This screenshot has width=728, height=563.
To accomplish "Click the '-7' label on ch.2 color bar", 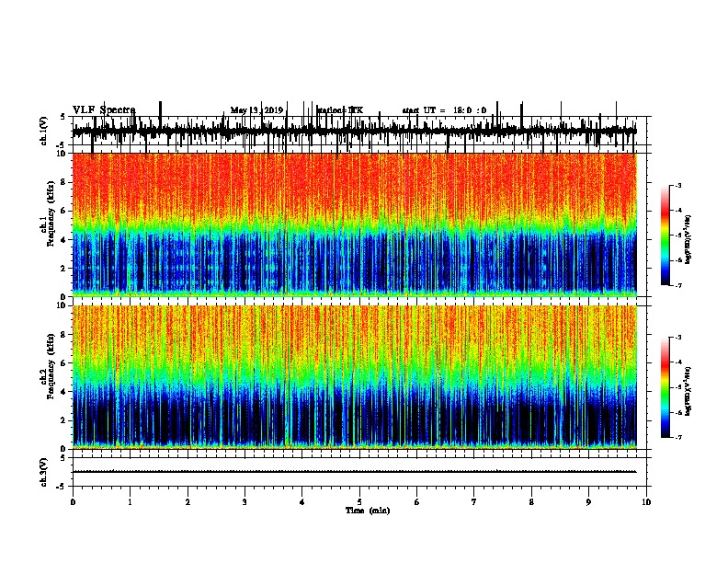I will click(677, 438).
